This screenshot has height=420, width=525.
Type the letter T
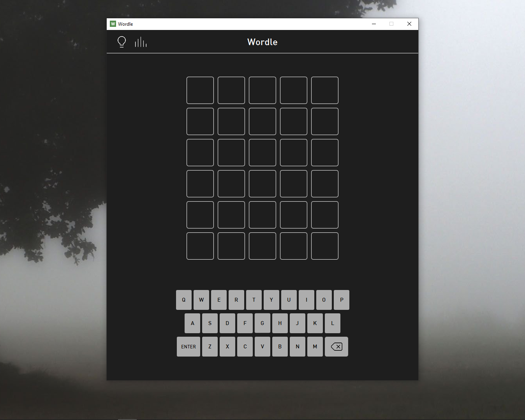pyautogui.click(x=254, y=300)
